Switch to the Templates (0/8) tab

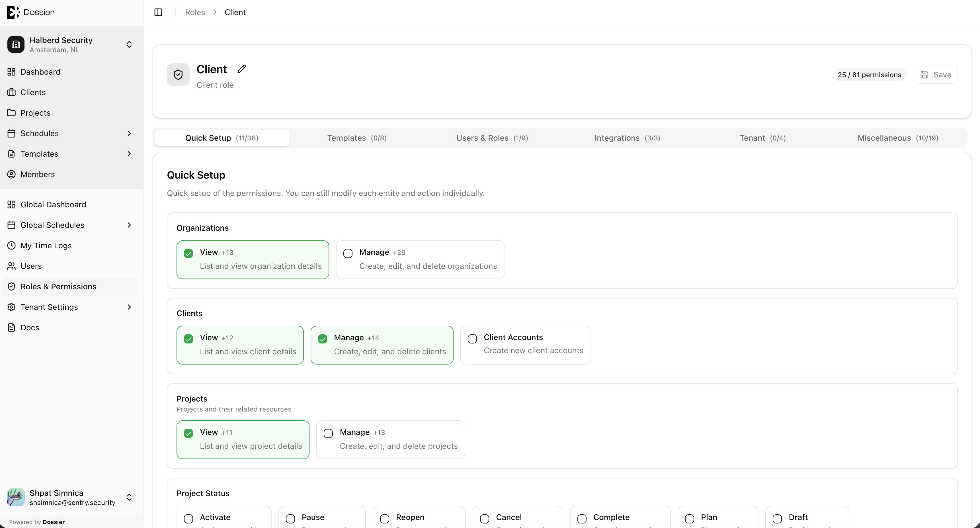click(x=357, y=138)
